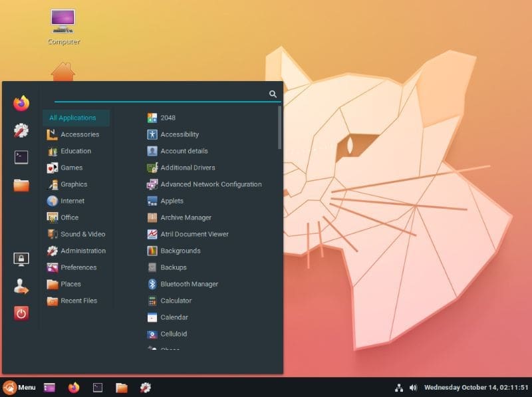Open Files from the bottom panel

click(122, 388)
